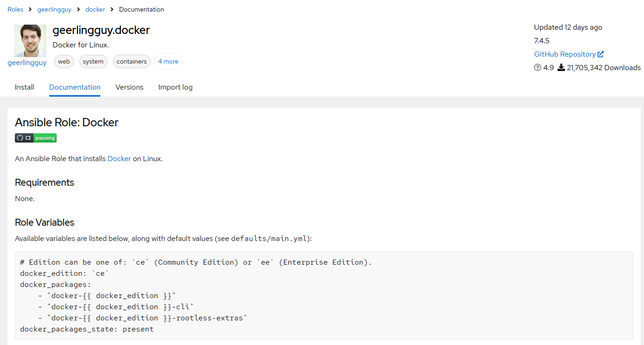Expand the '4 more' tags

click(x=168, y=62)
